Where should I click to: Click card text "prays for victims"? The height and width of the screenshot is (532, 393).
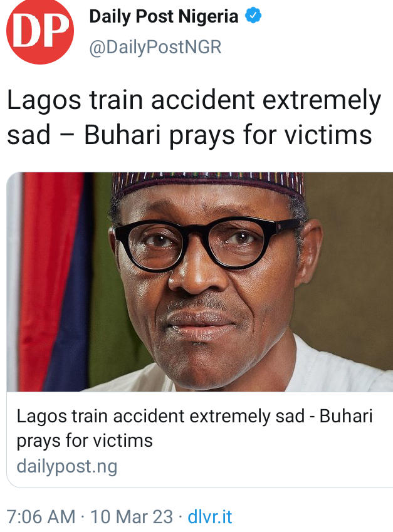(85, 441)
